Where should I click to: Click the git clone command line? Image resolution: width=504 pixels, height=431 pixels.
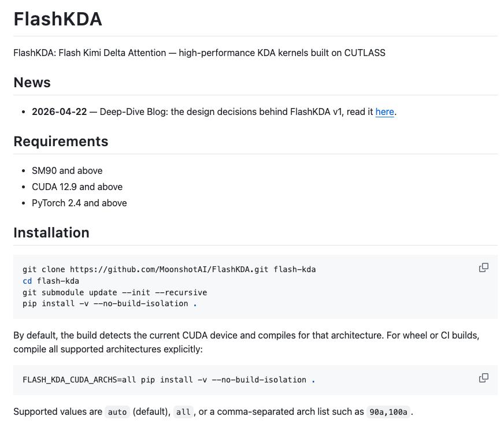169,269
